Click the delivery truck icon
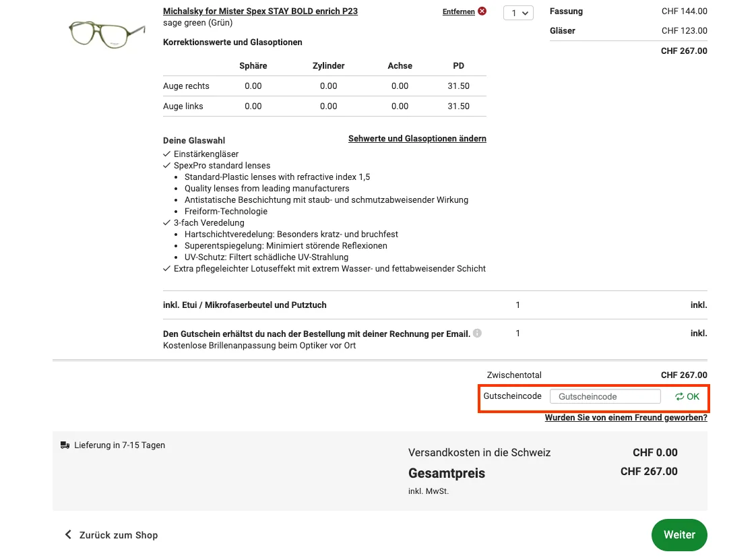The width and height of the screenshot is (756, 560). tap(65, 445)
